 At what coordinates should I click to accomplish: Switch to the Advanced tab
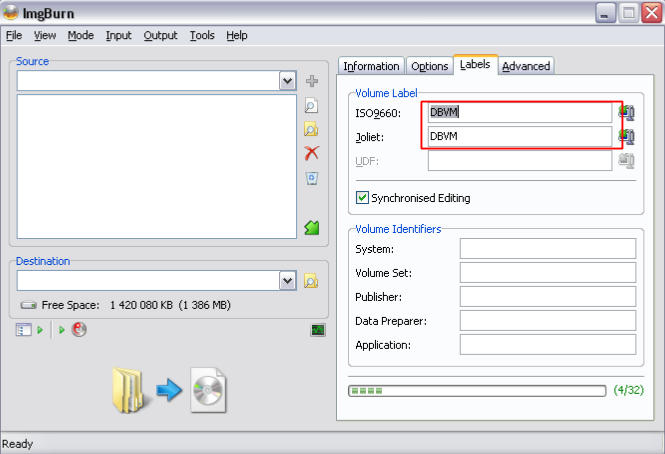(526, 66)
